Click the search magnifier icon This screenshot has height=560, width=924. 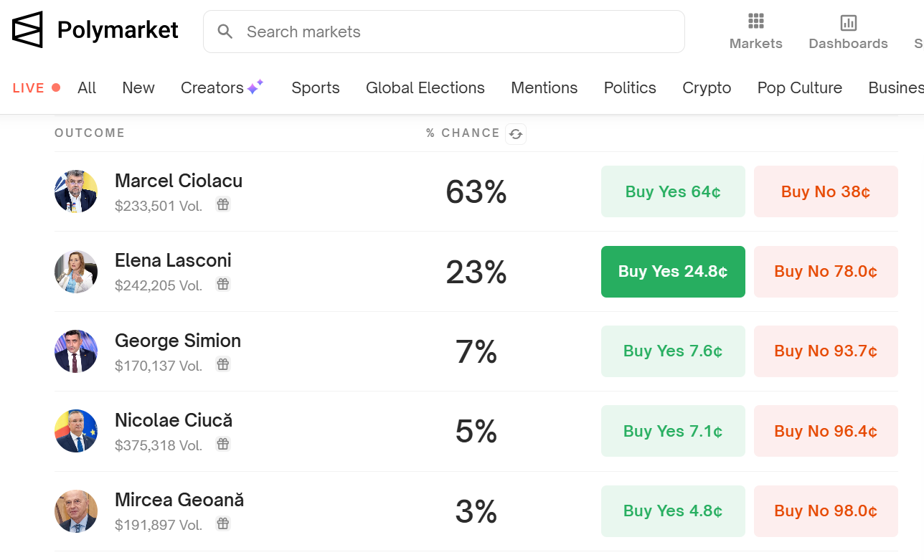pos(225,32)
